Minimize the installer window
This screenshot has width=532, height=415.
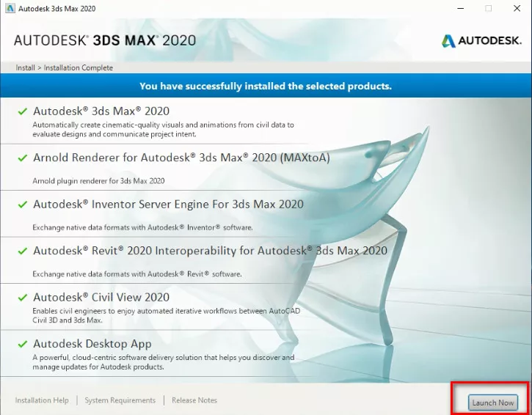pos(460,8)
